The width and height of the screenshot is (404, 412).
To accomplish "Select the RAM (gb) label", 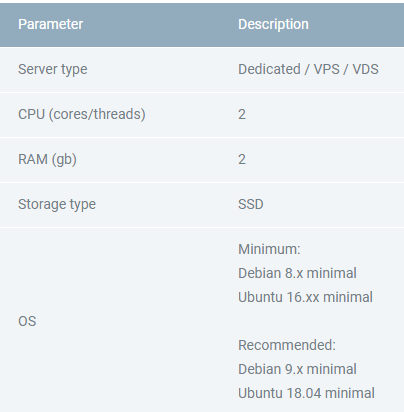I will (47, 159).
